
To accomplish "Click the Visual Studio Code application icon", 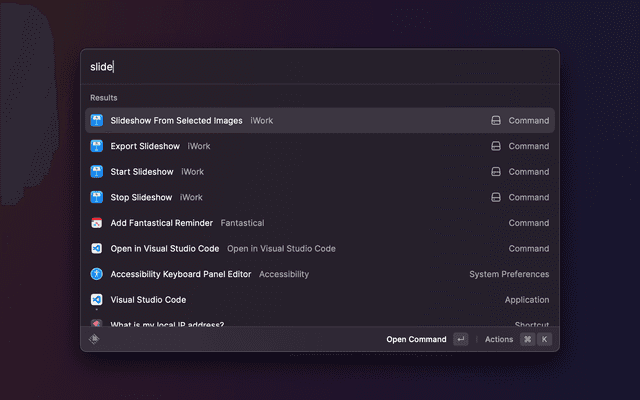I will (97, 299).
